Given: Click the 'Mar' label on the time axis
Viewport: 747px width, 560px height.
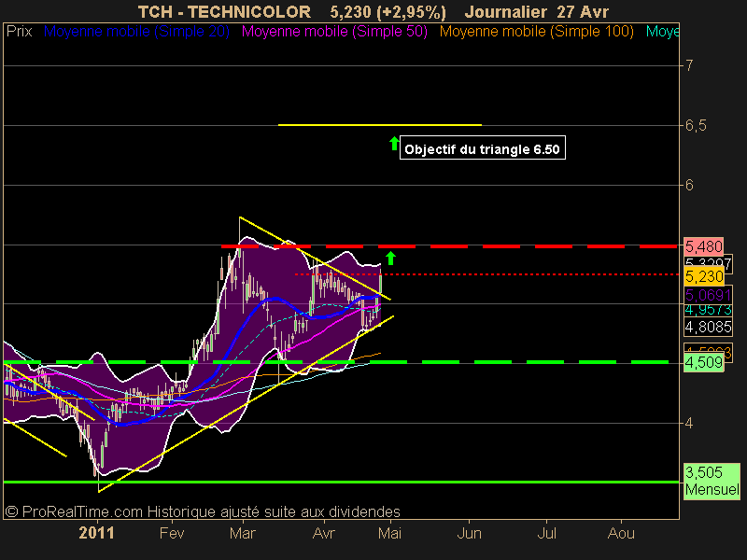Looking at the screenshot, I should tap(243, 533).
